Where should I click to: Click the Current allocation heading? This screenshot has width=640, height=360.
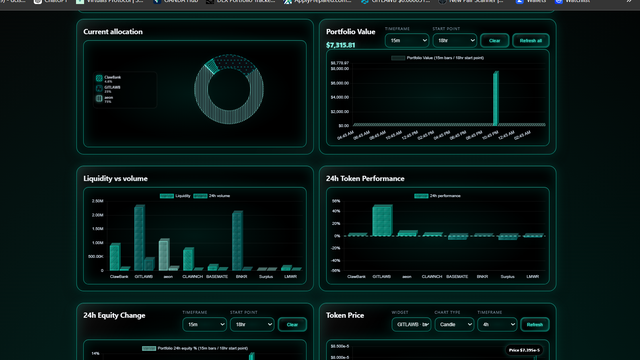tap(113, 31)
